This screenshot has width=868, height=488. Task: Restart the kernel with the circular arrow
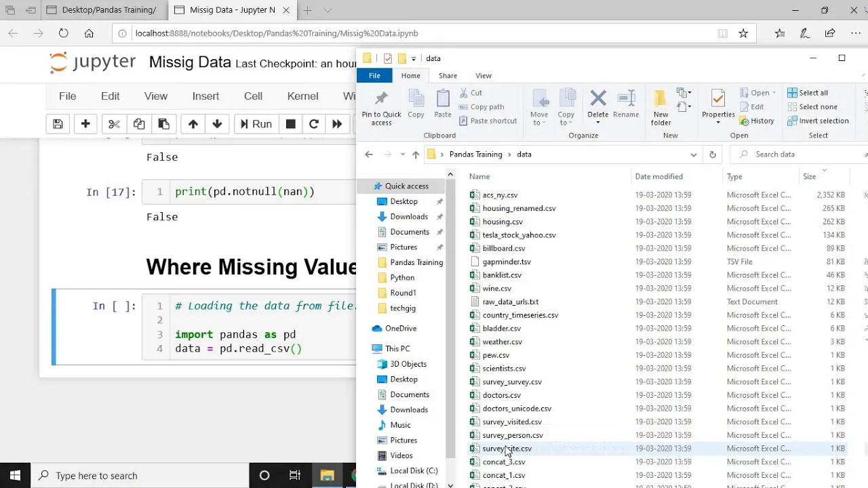(x=313, y=124)
